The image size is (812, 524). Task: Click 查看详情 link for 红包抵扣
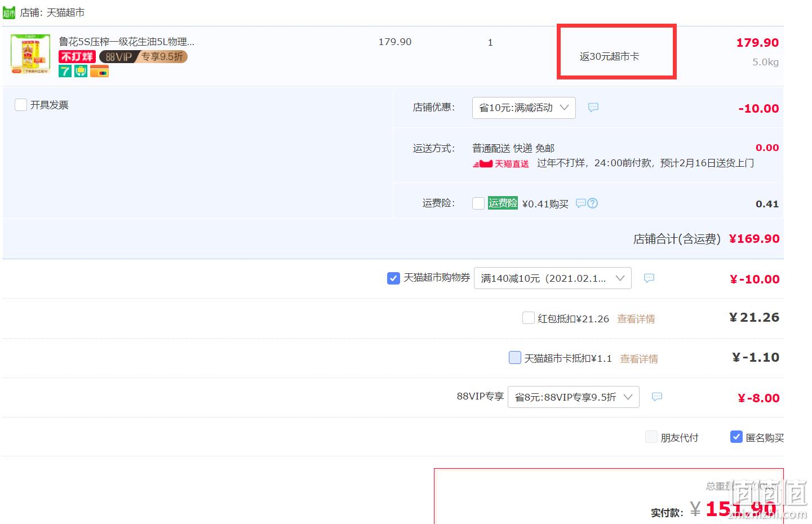tap(636, 319)
